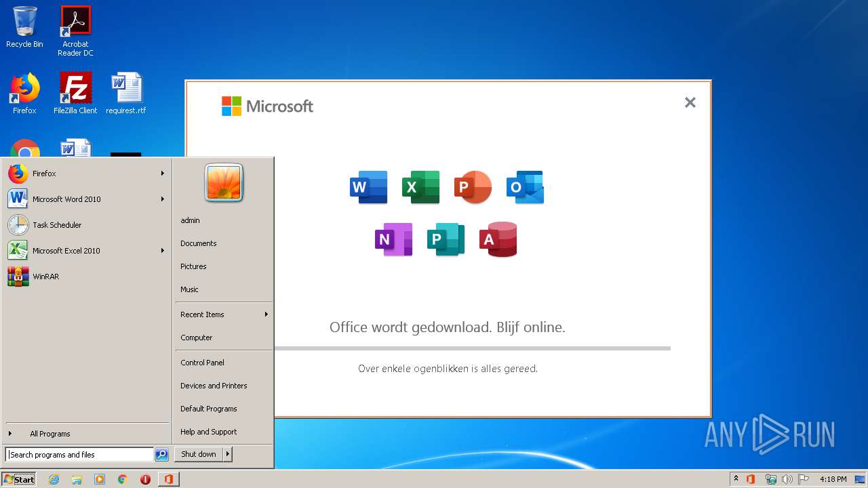
Task: Open WinRAR from the Start menu
Action: coord(86,277)
